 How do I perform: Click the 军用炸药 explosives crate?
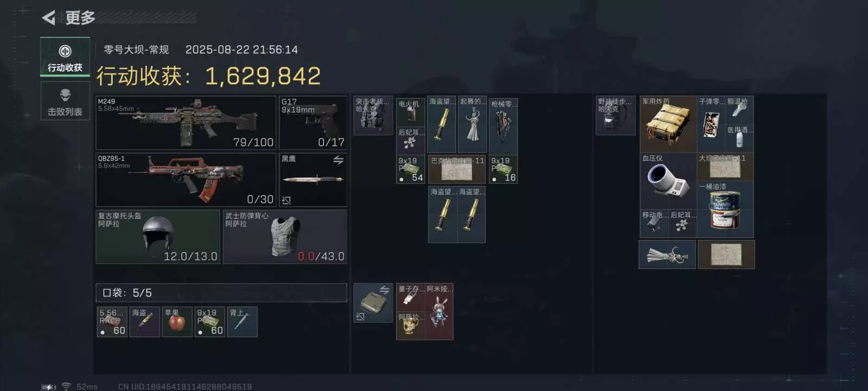(x=668, y=124)
